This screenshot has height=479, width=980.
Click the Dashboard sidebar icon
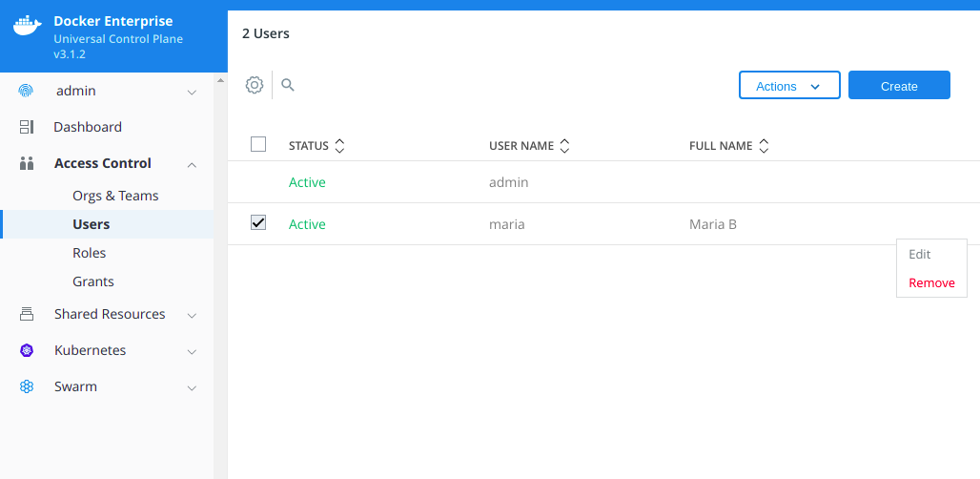tap(27, 127)
